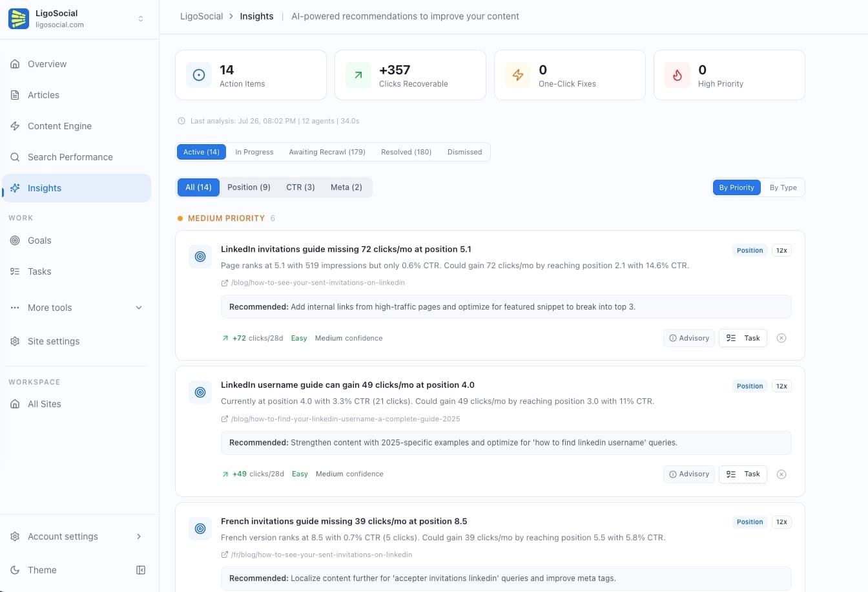The width and height of the screenshot is (868, 592).
Task: Create Task for the LinkedIn invitations guide
Action: coord(743,338)
